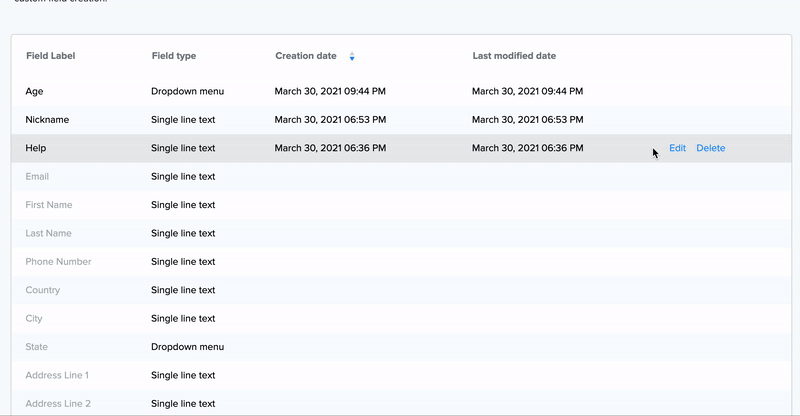Image resolution: width=800 pixels, height=416 pixels.
Task: Click the Phone Number field label
Action: point(58,262)
